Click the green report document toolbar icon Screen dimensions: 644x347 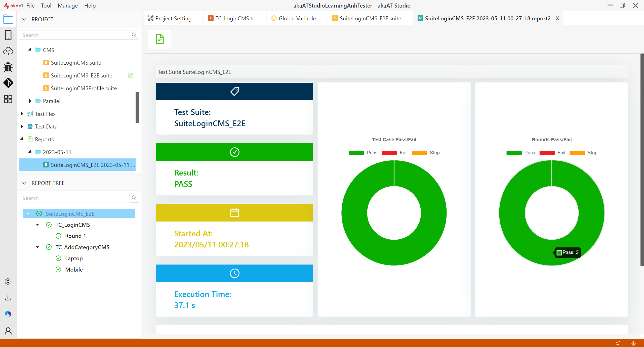coord(160,39)
